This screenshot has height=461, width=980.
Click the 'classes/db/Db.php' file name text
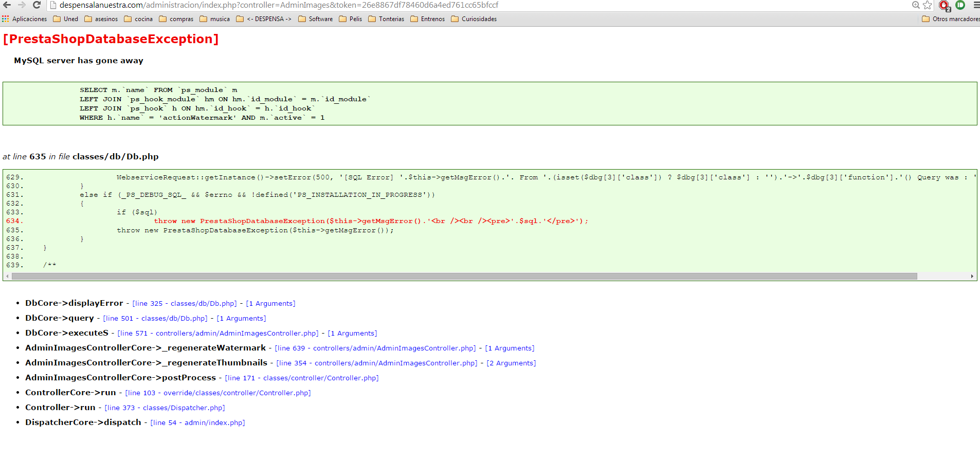116,157
